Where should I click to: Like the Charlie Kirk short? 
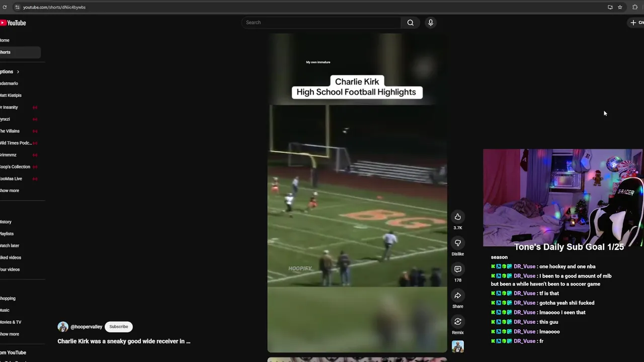click(458, 217)
